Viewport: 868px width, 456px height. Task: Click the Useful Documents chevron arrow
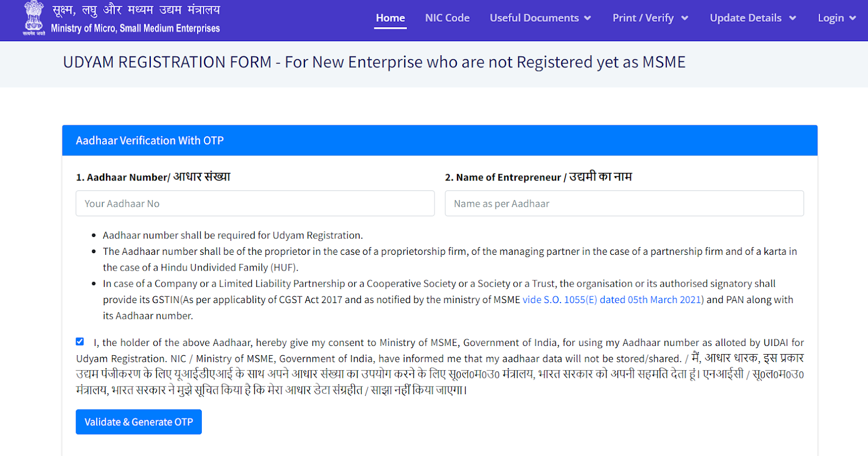[588, 18]
